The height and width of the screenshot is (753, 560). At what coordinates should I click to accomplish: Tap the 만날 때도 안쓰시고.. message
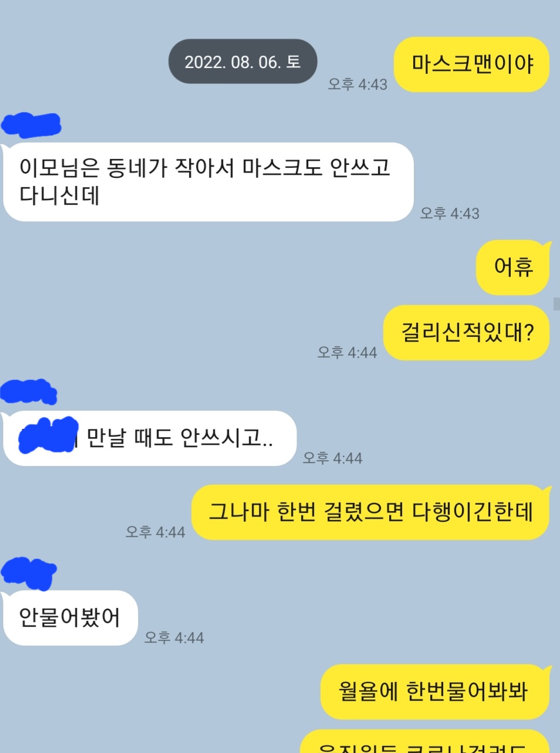(150, 438)
